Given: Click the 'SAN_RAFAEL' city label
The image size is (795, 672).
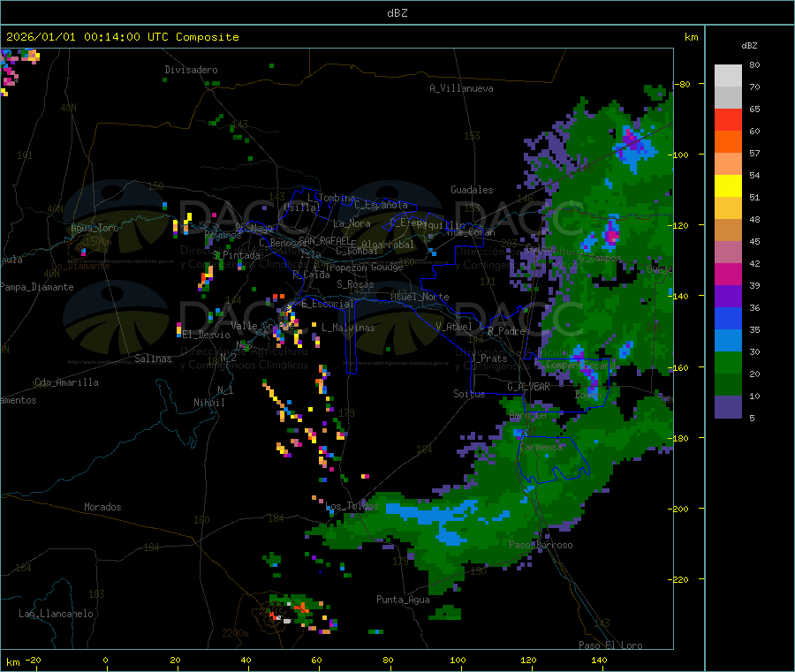Looking at the screenshot, I should click(323, 240).
